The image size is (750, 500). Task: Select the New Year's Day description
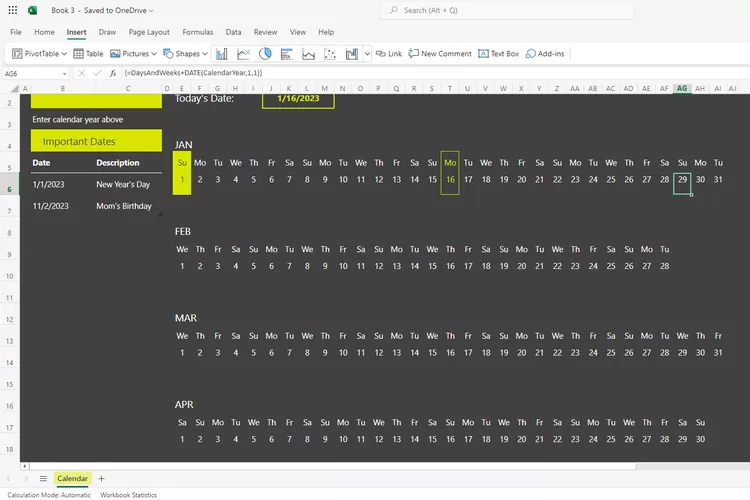(x=123, y=184)
